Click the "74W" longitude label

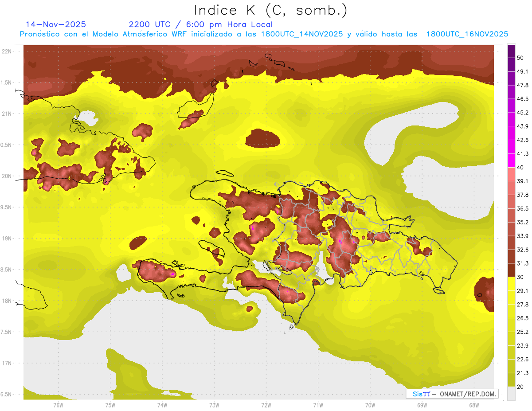pyautogui.click(x=162, y=405)
